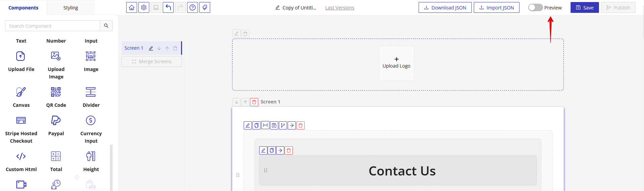Open the Components tab
This screenshot has width=644, height=191.
click(x=23, y=8)
